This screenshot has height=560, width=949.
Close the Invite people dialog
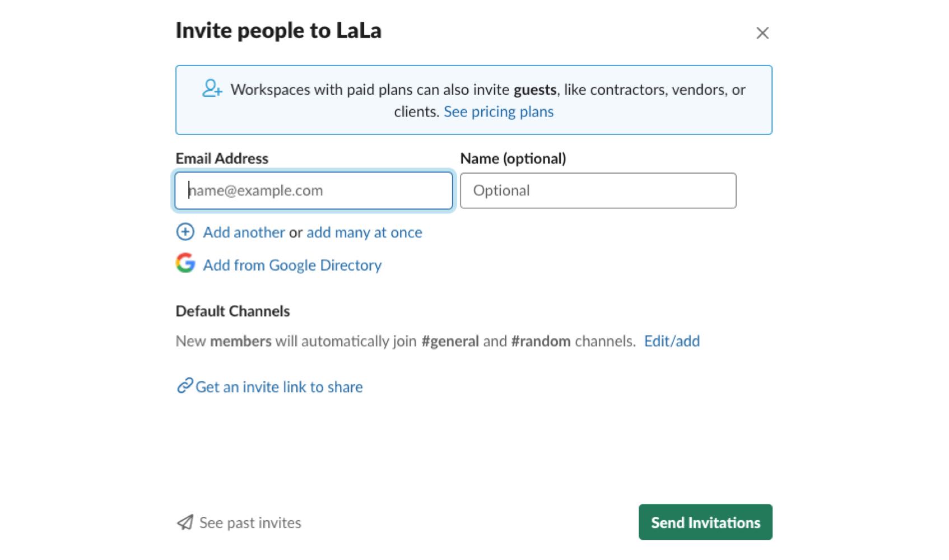[762, 33]
